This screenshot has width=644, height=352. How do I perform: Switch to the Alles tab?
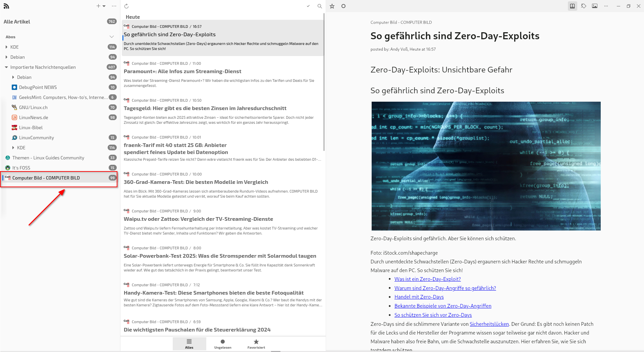pos(189,344)
